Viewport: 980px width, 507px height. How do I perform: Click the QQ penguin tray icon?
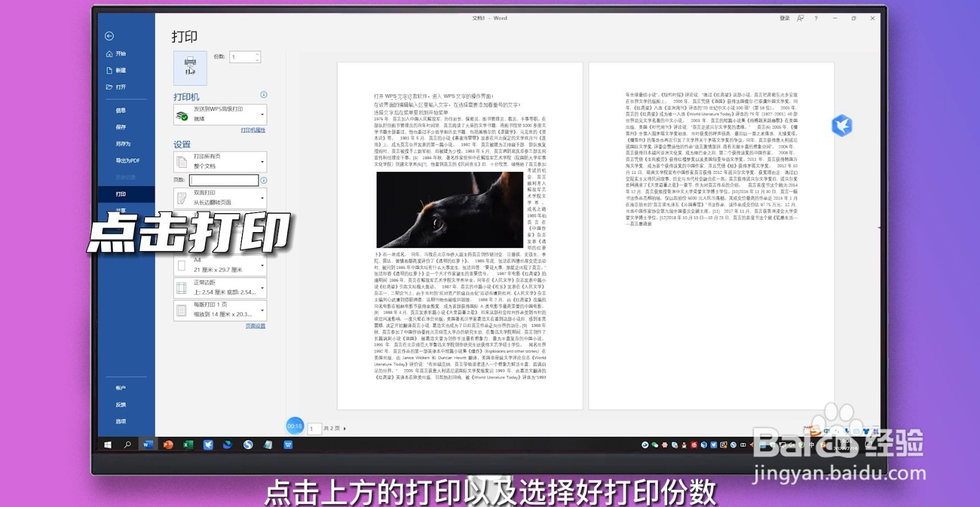(684, 445)
